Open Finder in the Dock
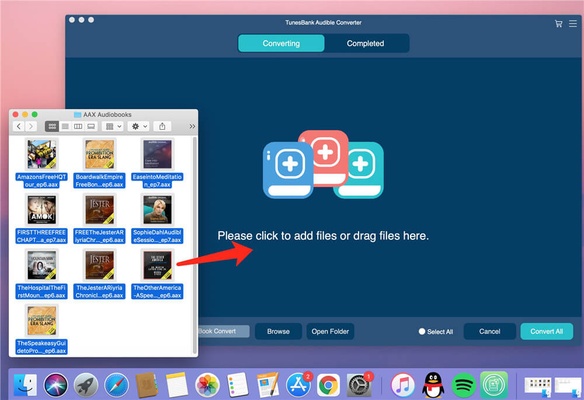 25,385
